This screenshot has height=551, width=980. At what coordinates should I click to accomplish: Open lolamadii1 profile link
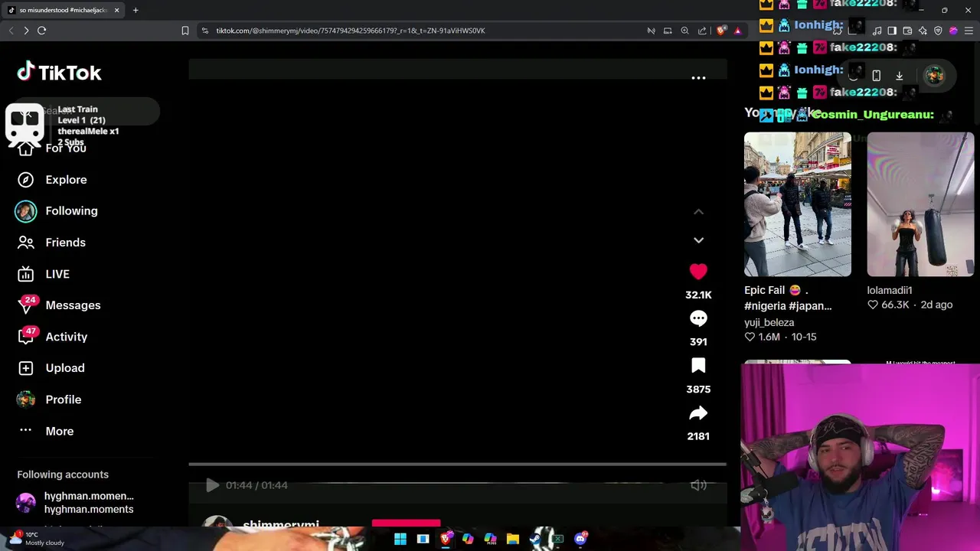[890, 290]
